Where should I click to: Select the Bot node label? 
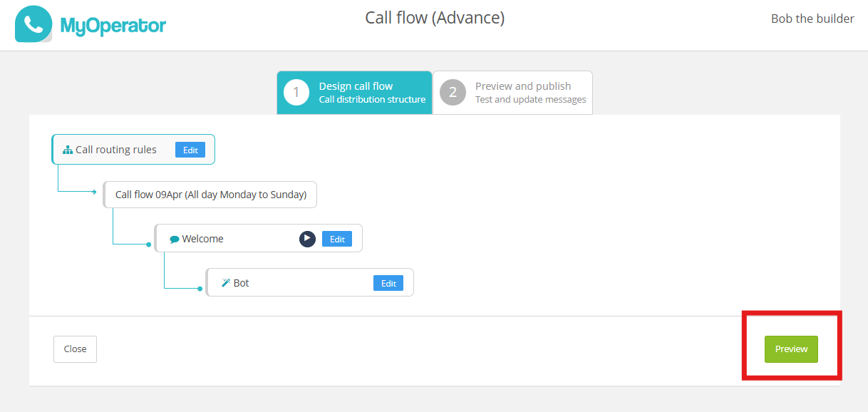[x=242, y=283]
